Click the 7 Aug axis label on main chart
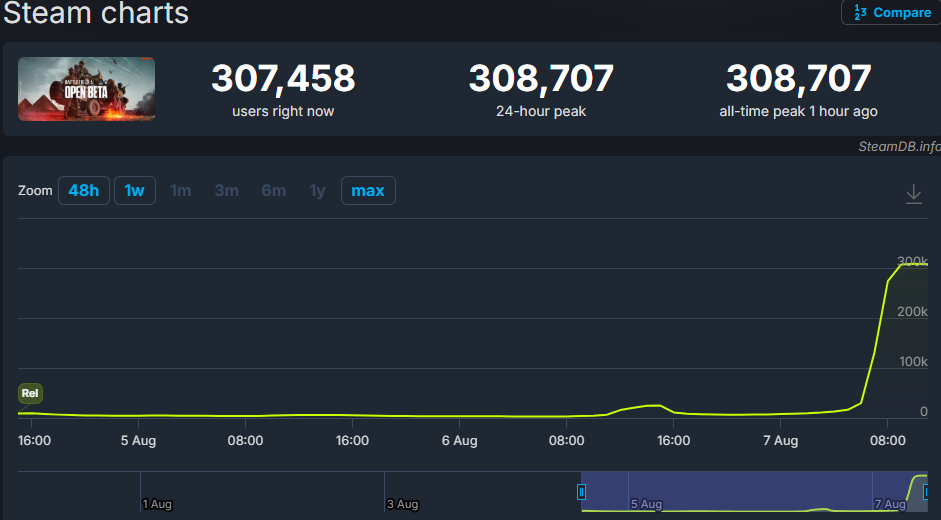Screen dimensions: 941x520 coord(780,441)
